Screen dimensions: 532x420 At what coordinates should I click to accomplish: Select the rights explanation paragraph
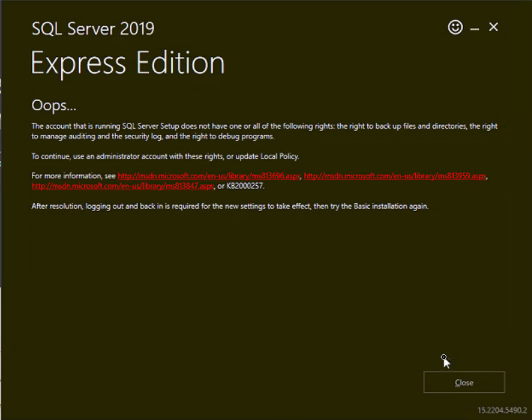click(x=266, y=130)
